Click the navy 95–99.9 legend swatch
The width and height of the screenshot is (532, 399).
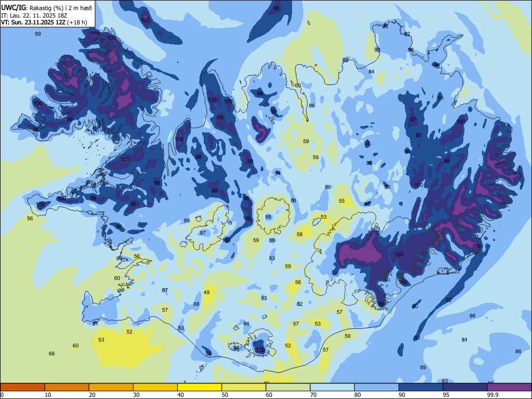pyautogui.click(x=465, y=387)
